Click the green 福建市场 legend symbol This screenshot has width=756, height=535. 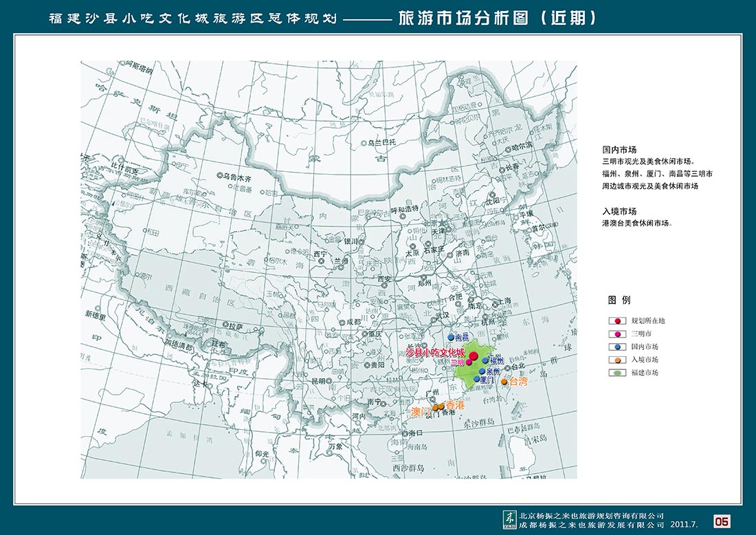(617, 373)
